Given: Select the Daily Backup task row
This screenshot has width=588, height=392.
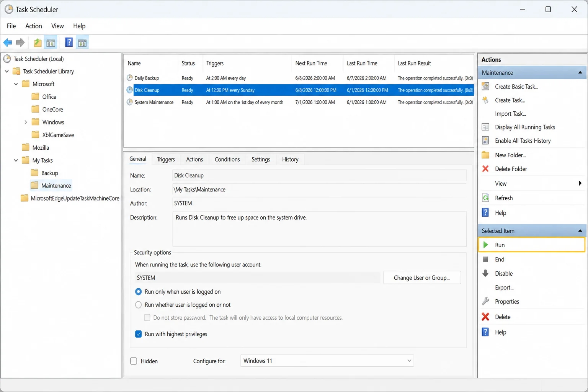Looking at the screenshot, I should [x=299, y=78].
